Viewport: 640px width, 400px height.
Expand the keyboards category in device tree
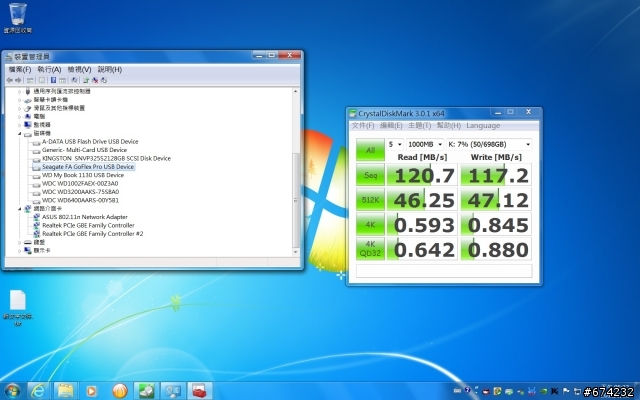pos(19,242)
